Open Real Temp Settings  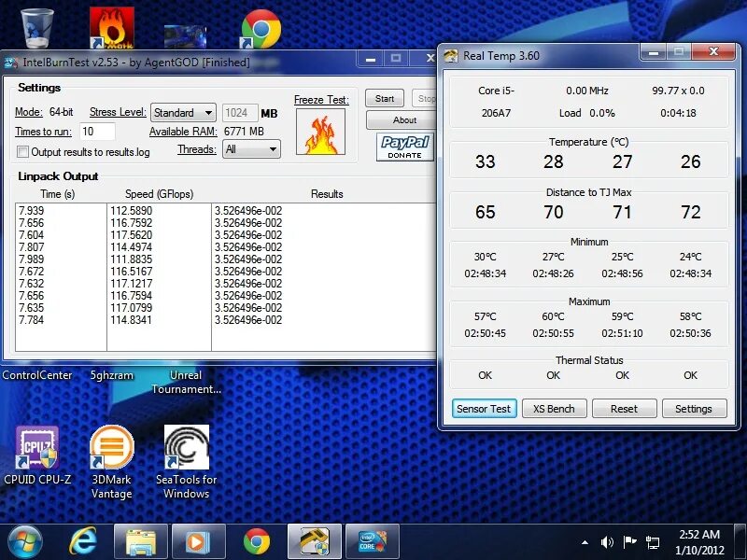pyautogui.click(x=695, y=408)
